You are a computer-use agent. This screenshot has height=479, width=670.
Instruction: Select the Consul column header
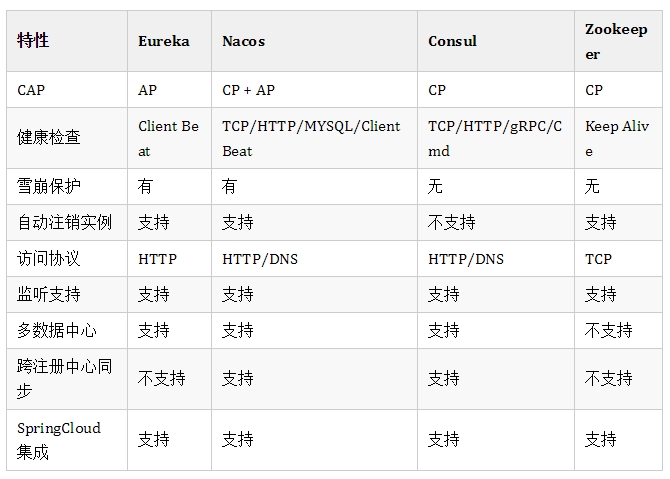click(452, 41)
